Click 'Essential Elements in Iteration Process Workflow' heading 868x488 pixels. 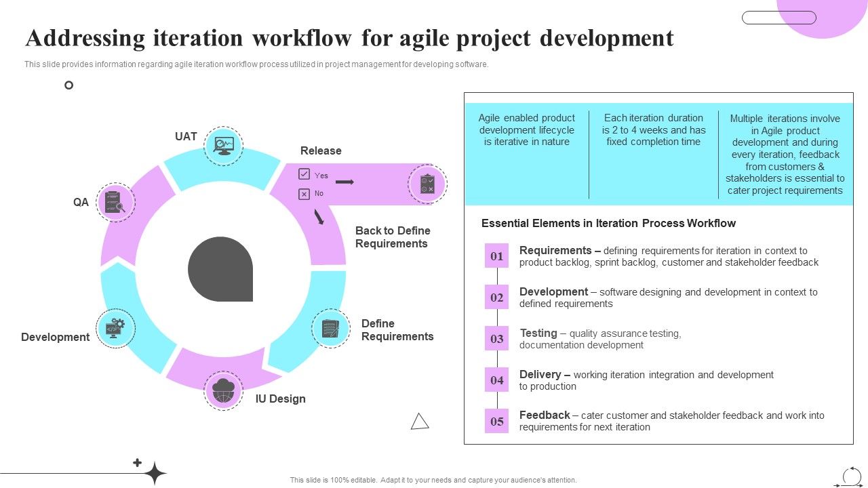[608, 223]
